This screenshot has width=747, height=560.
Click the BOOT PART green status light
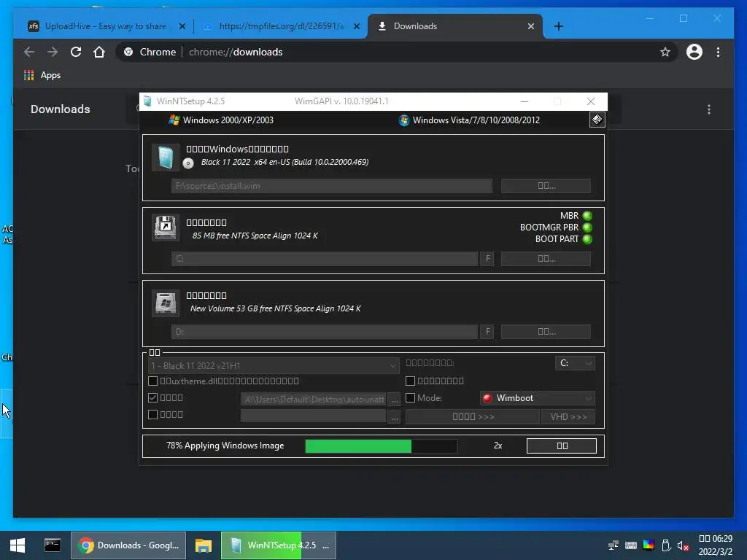point(587,239)
